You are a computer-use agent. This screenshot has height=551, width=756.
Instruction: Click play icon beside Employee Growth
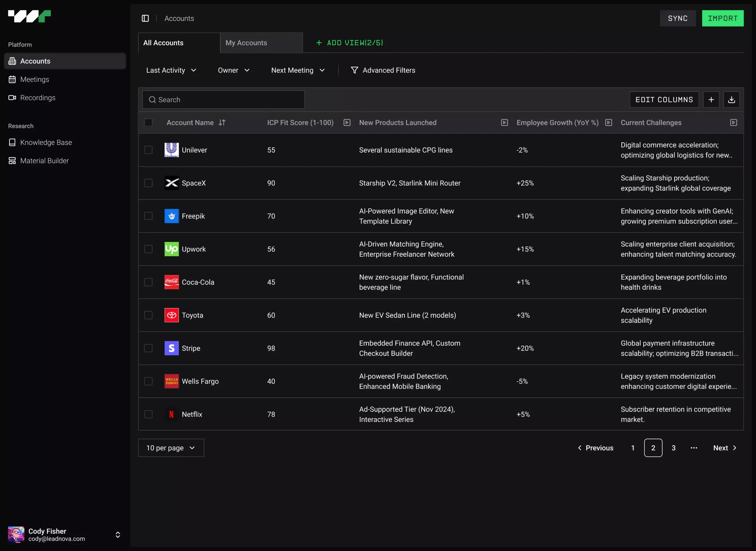(609, 123)
